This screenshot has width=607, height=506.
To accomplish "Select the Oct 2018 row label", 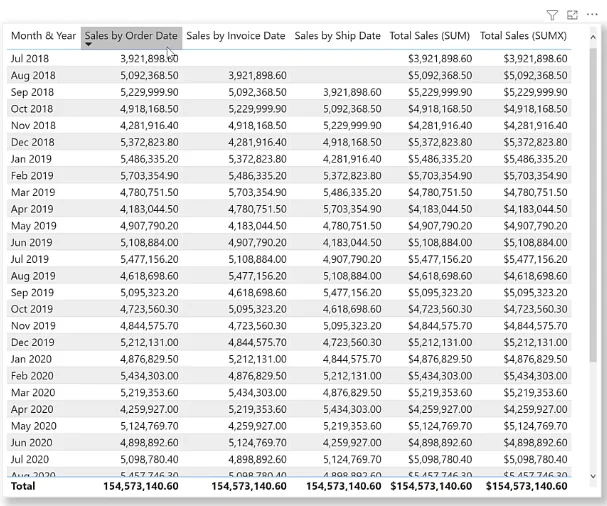I will click(32, 109).
